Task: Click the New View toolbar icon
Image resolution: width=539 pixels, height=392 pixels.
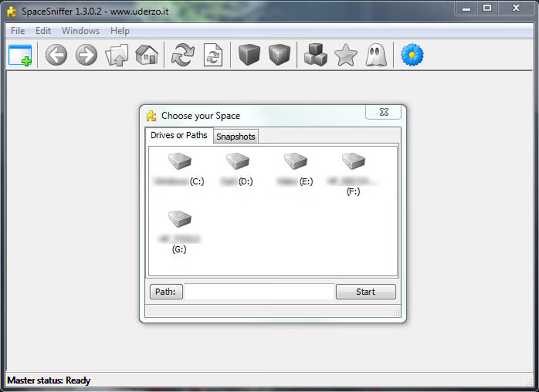Action: click(x=20, y=55)
